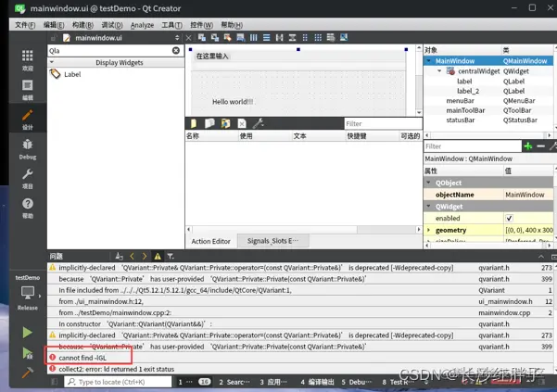Click the Adjust Size icon

[x=344, y=37]
